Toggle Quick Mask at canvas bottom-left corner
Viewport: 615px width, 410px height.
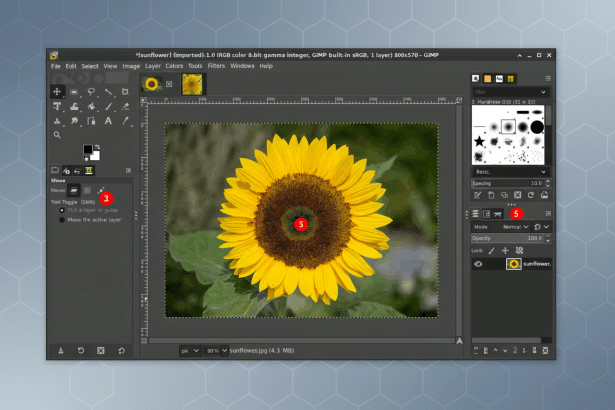(144, 341)
